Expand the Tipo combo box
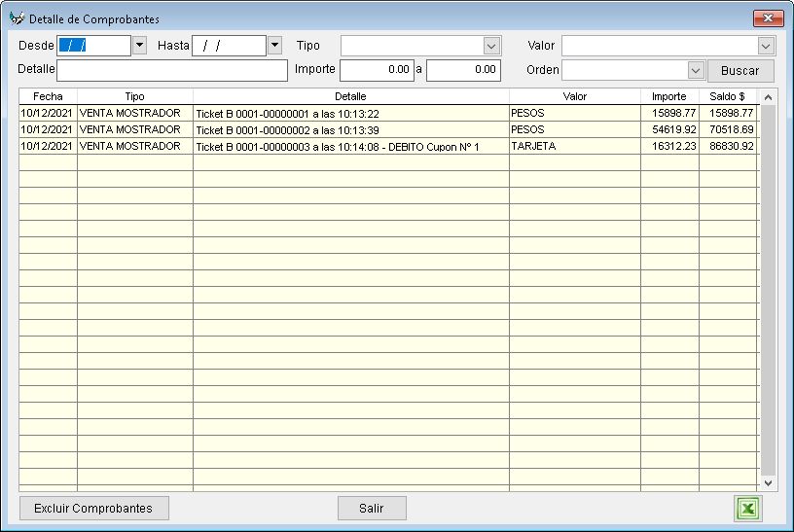This screenshot has width=794, height=532. tap(491, 46)
